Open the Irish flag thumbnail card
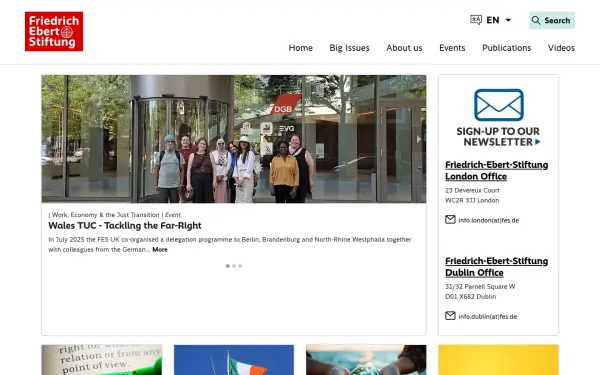 234,360
